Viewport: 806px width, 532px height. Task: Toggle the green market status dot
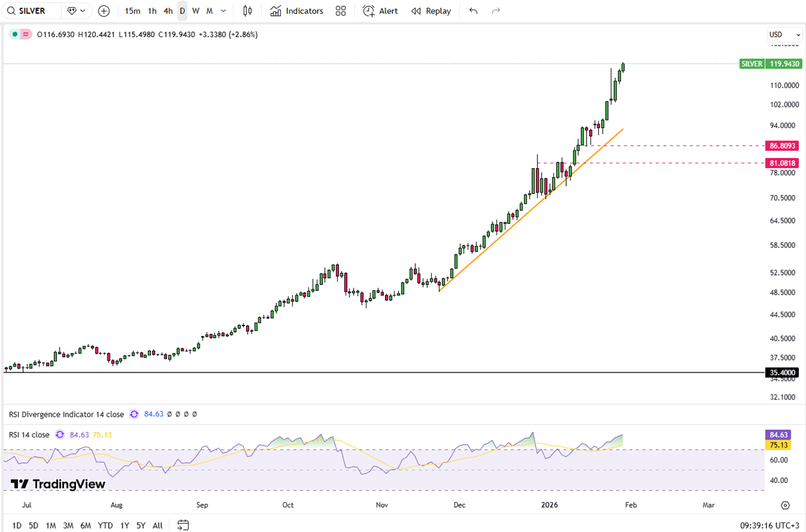pyautogui.click(x=14, y=35)
